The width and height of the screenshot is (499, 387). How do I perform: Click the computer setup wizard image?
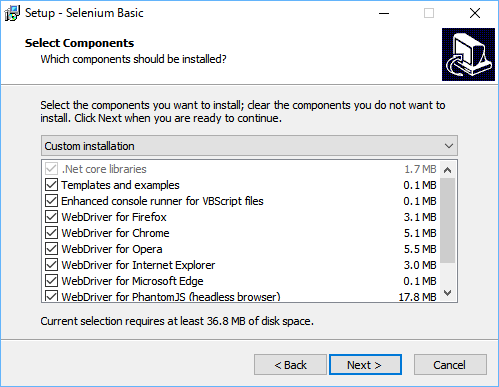468,54
